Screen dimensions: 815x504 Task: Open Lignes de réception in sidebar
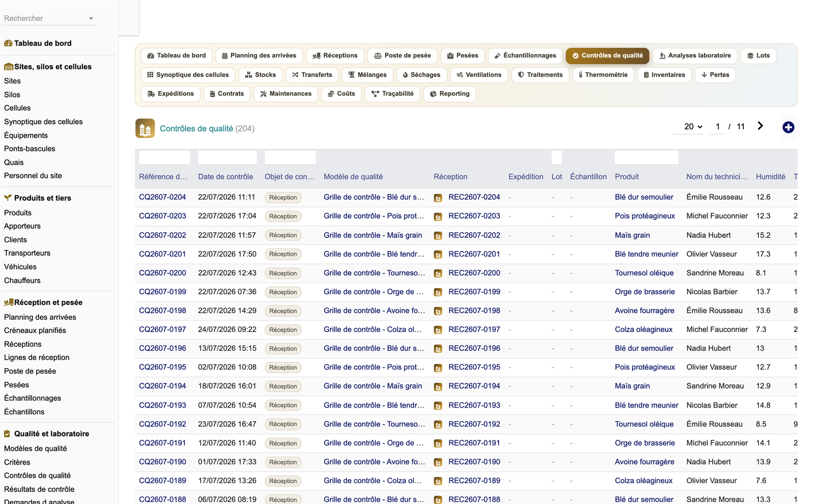tap(37, 357)
